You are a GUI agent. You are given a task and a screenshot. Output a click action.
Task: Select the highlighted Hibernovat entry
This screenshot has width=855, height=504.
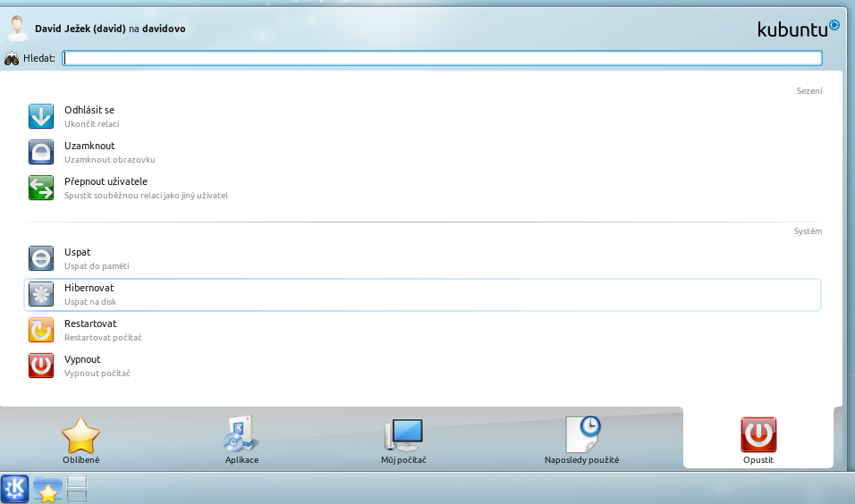click(422, 295)
